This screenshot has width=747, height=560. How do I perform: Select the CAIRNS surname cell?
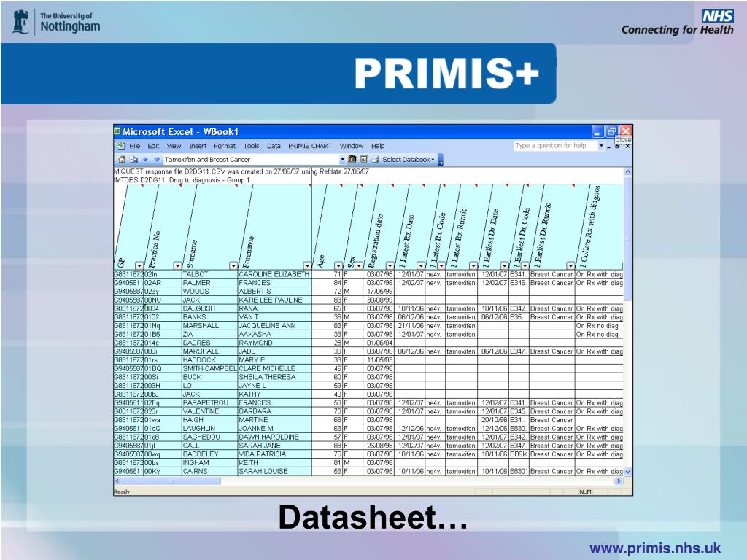pos(209,472)
